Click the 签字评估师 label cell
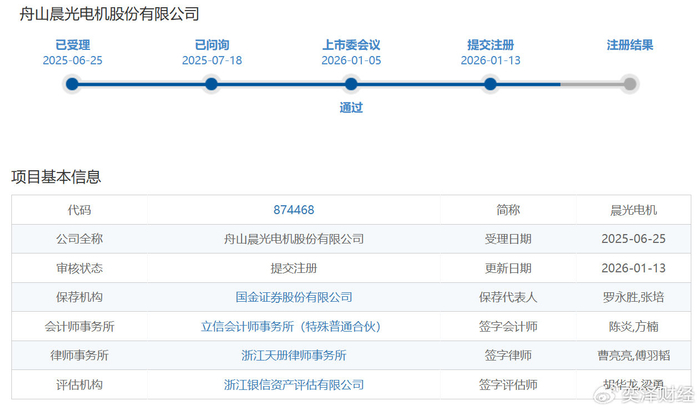The height and width of the screenshot is (411, 700). [508, 385]
